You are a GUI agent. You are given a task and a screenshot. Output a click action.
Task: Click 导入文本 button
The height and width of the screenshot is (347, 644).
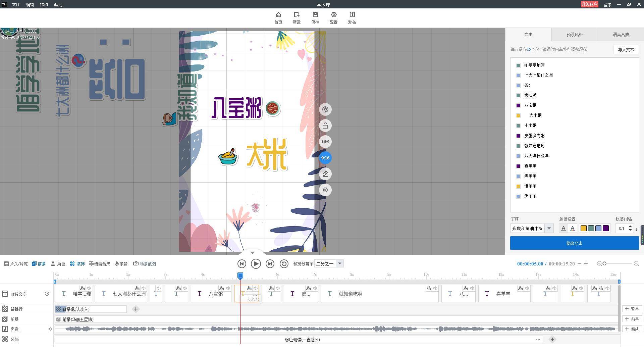(x=626, y=49)
